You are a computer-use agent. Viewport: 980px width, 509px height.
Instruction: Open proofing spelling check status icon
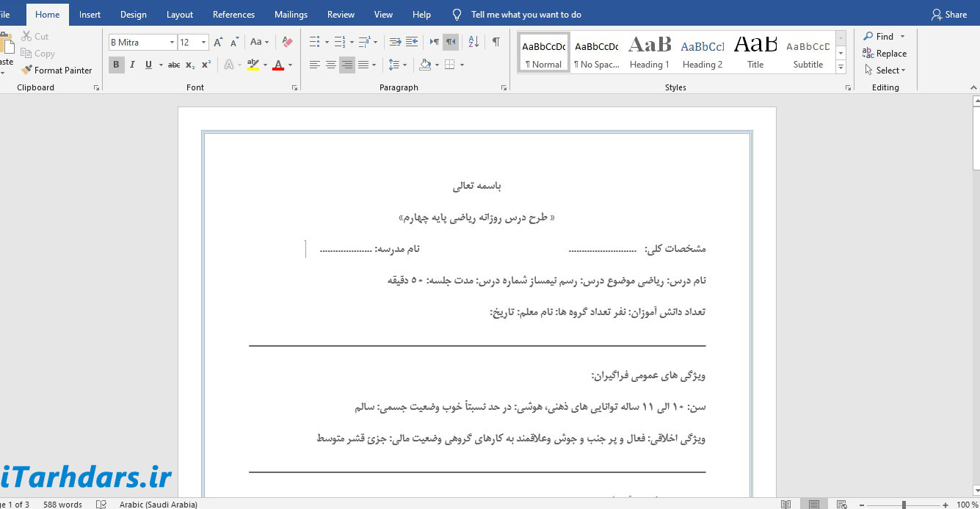pos(101,504)
